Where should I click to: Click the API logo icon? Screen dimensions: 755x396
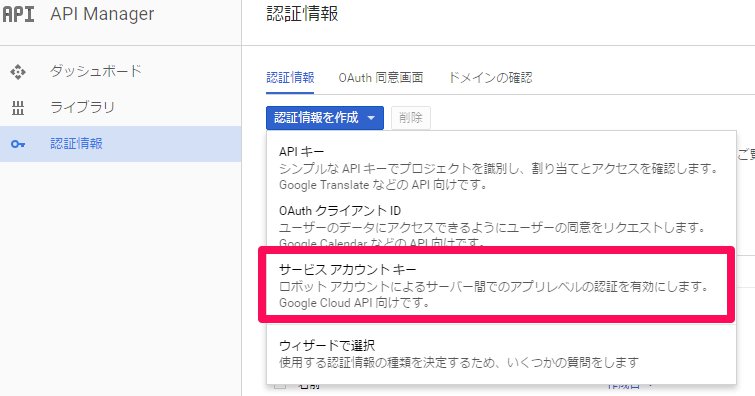click(18, 14)
